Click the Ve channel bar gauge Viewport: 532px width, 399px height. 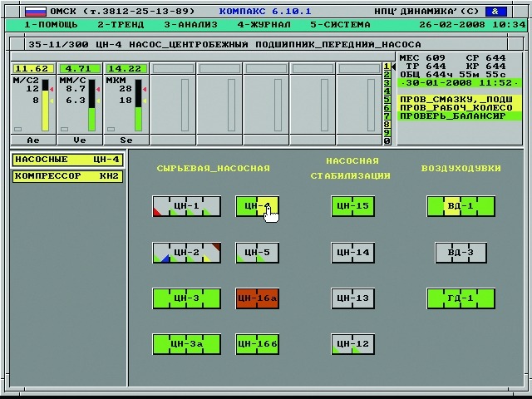(91, 106)
